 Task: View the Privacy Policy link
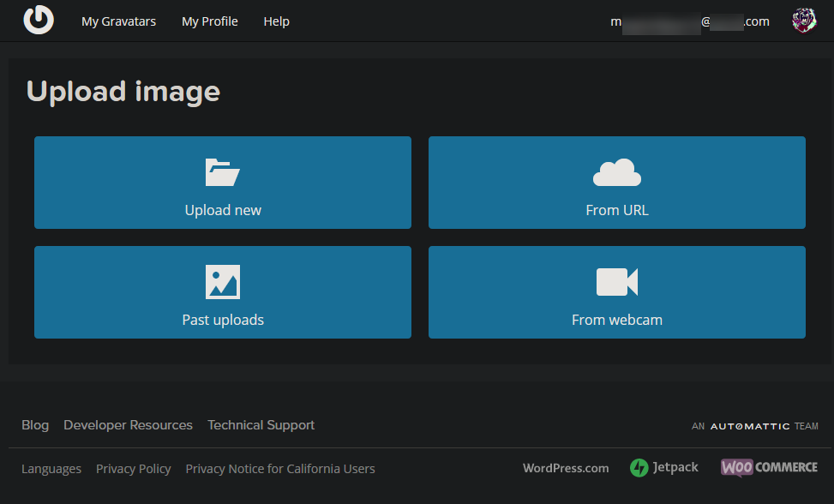pyautogui.click(x=133, y=469)
